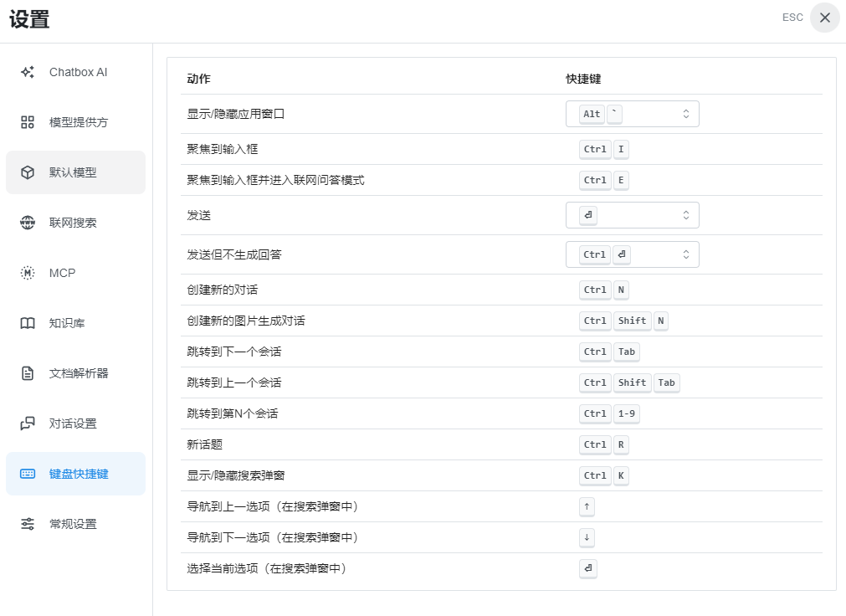This screenshot has height=616, width=846.
Task: Click the keyboard shortcuts keyboard icon
Action: pyautogui.click(x=28, y=474)
